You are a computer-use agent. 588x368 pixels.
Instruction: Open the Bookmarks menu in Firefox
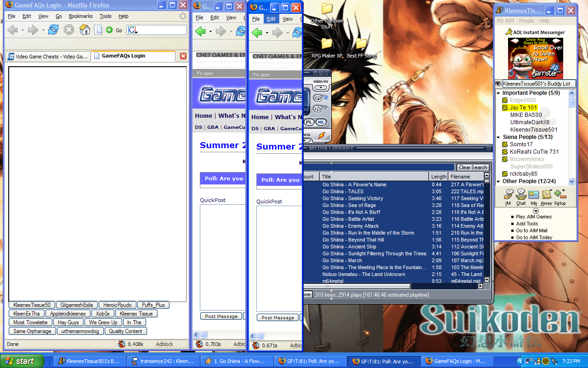coord(80,16)
